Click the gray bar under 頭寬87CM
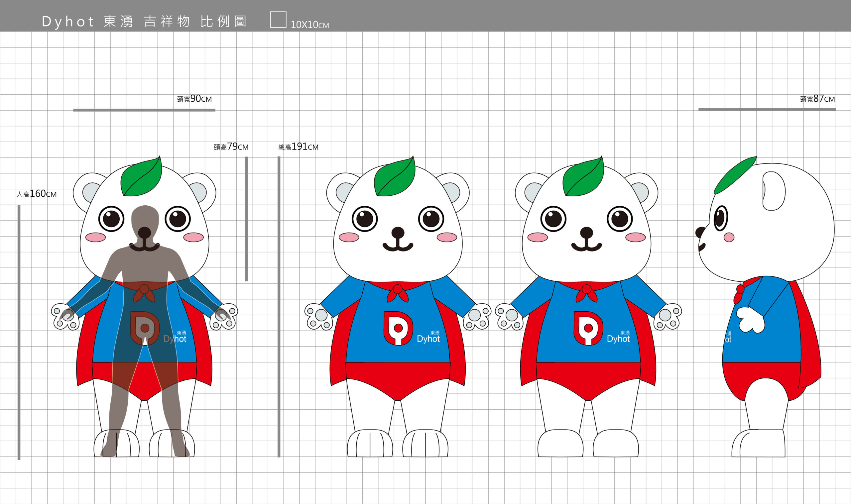The height and width of the screenshot is (504, 851). [767, 110]
